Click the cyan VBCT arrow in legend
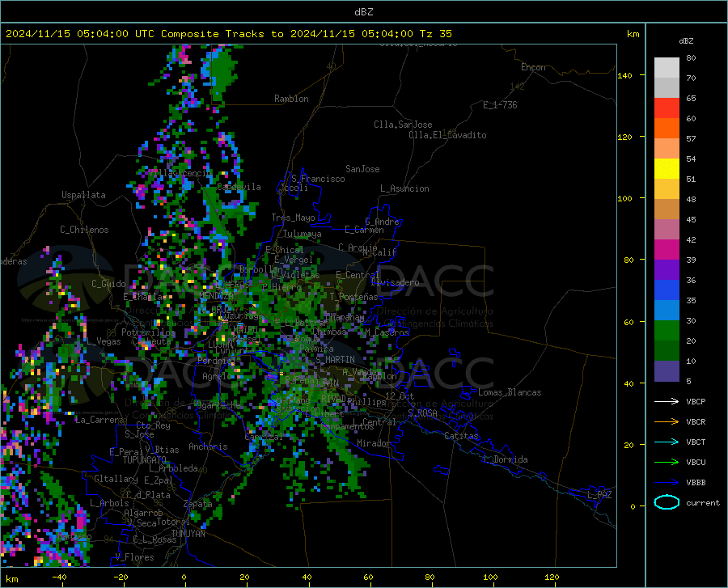Screen dimensions: 728x588 coord(667,442)
